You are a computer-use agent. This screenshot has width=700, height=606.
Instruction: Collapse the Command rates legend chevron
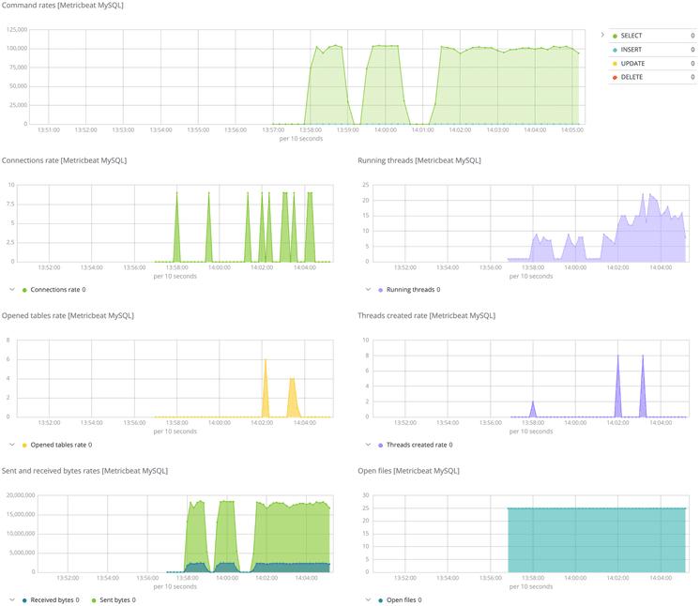click(x=602, y=35)
